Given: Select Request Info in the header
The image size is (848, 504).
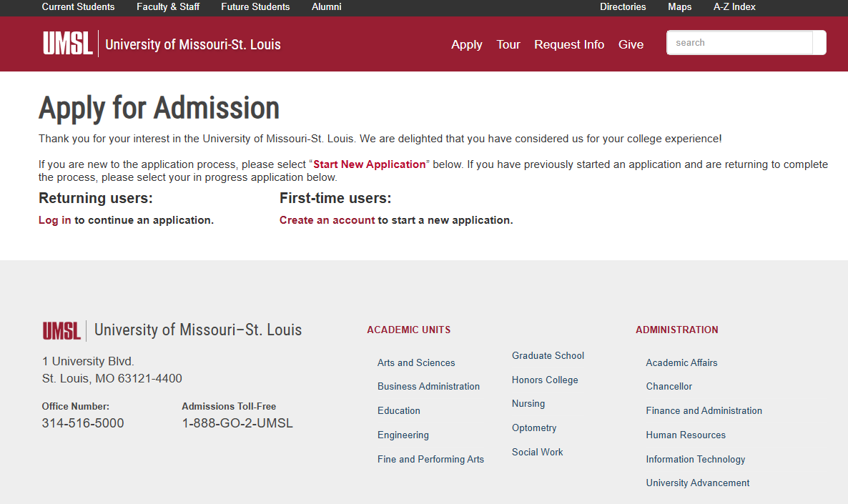Looking at the screenshot, I should pos(569,44).
